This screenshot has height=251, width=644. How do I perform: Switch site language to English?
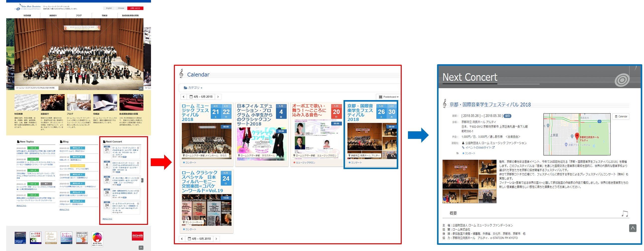point(109,8)
